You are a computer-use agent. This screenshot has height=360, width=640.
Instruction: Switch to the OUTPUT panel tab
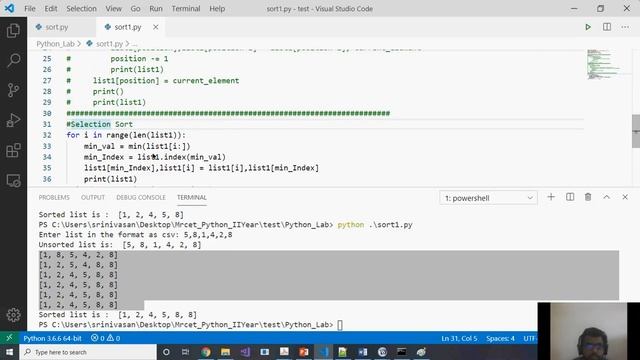point(93,197)
